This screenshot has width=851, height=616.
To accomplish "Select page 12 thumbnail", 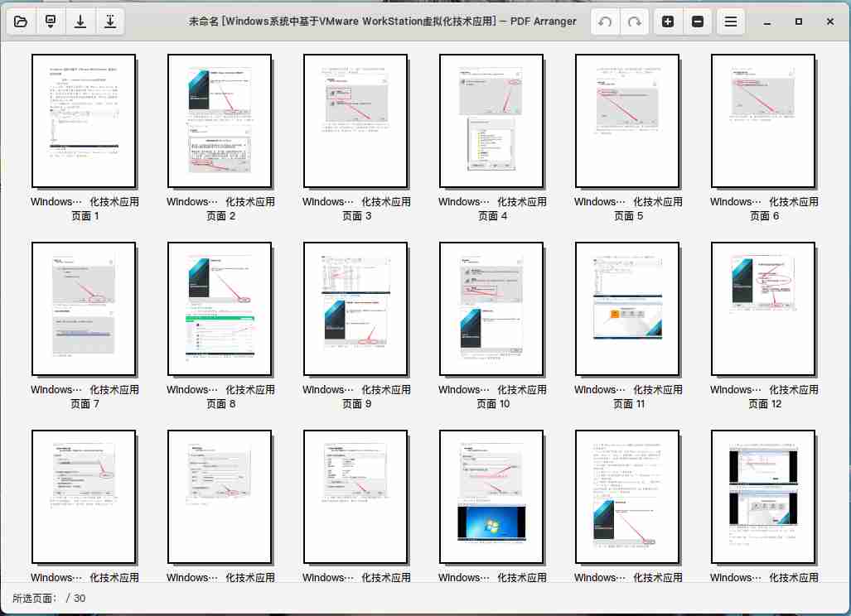I will tap(764, 307).
